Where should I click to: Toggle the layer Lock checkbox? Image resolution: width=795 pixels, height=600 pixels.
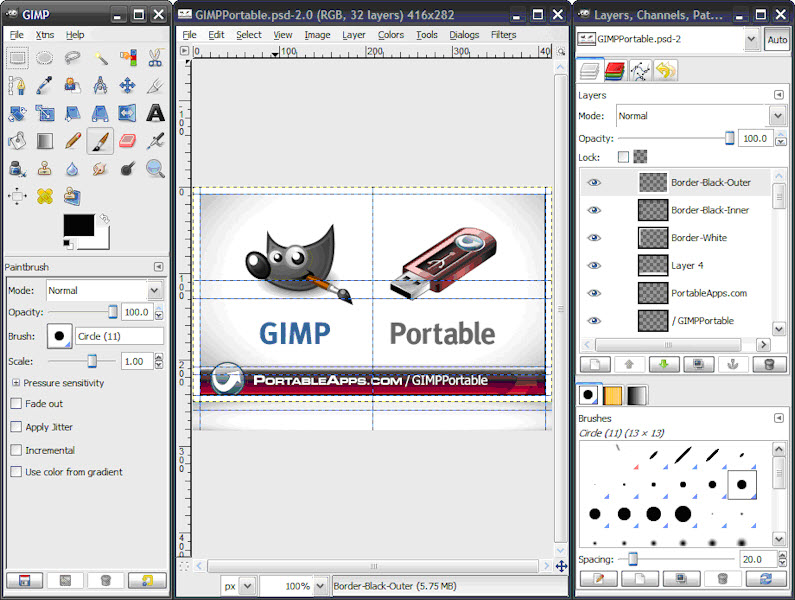tap(623, 157)
